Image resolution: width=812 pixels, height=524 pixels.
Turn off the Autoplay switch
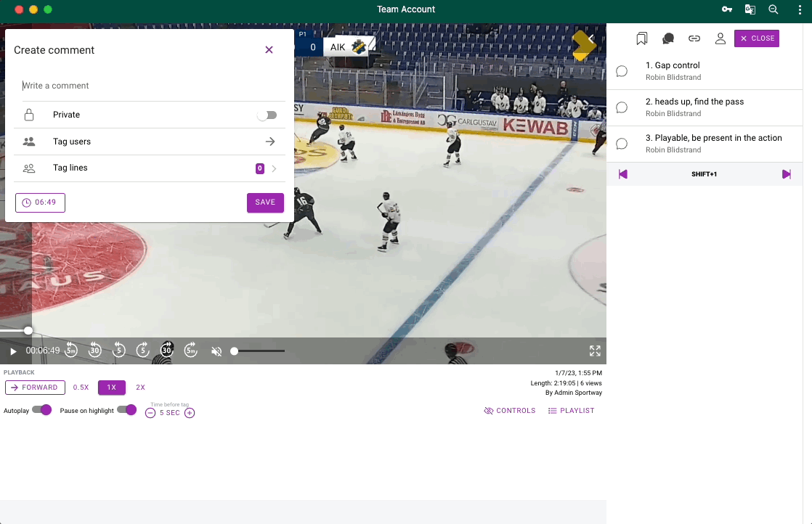[x=42, y=410]
